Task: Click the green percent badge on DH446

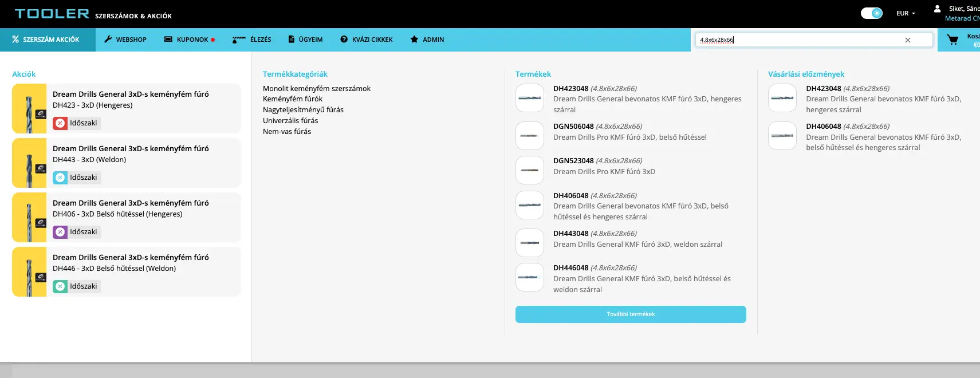Action: click(x=60, y=286)
